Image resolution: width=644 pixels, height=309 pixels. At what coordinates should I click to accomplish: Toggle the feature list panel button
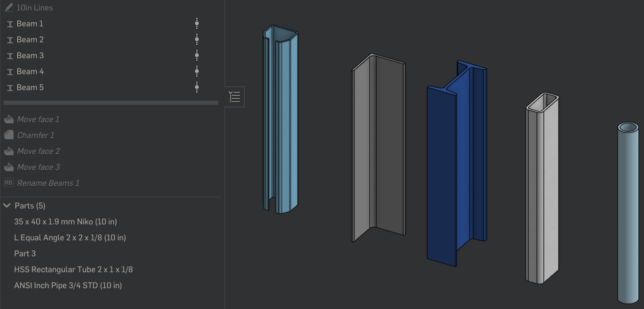(235, 97)
